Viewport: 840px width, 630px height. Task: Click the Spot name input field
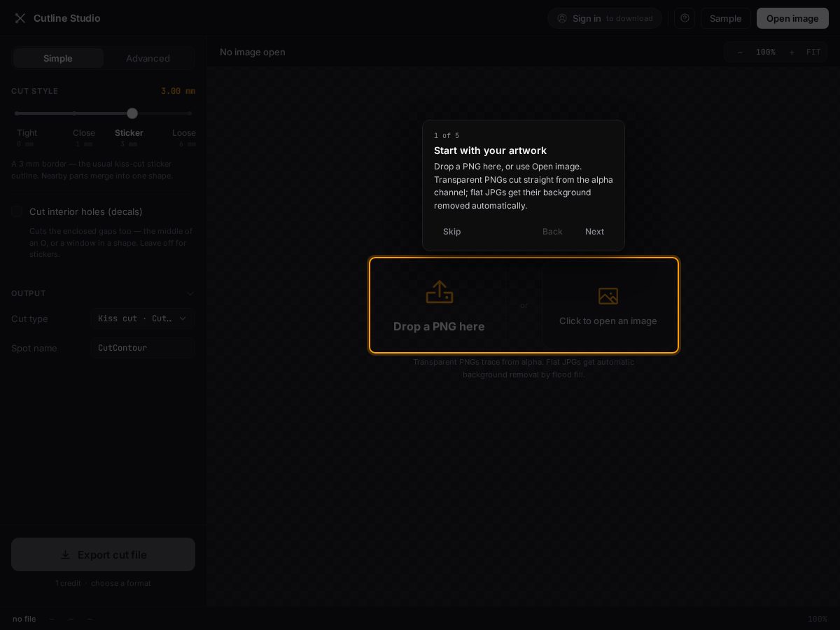143,348
